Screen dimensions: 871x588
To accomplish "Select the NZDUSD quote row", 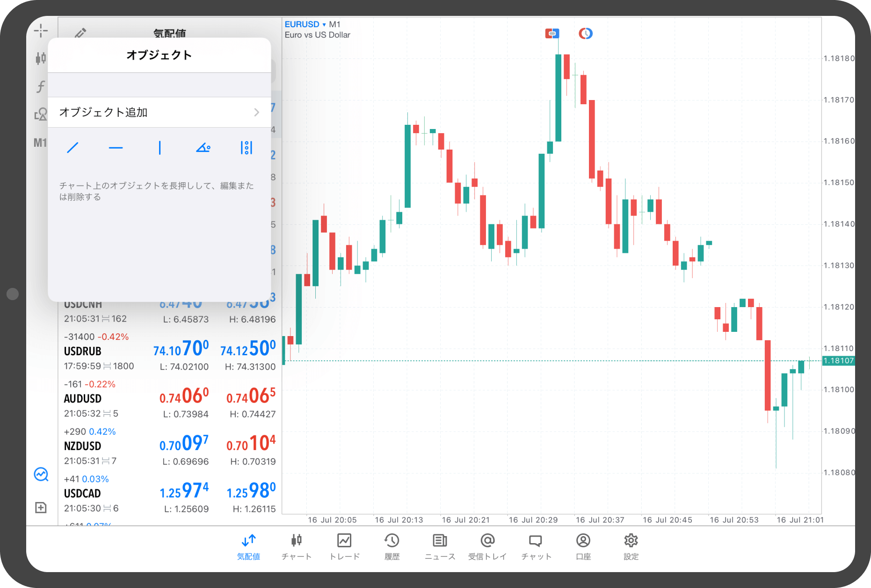I will [x=170, y=446].
